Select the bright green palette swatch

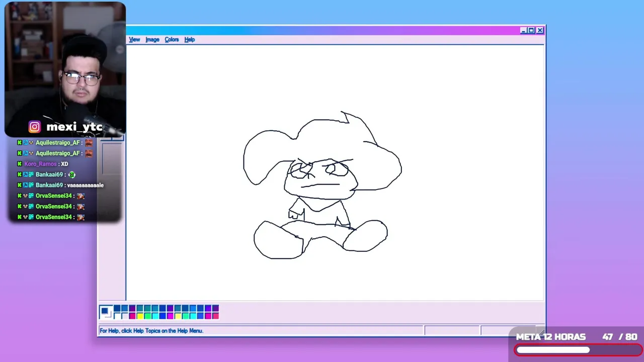(x=147, y=316)
